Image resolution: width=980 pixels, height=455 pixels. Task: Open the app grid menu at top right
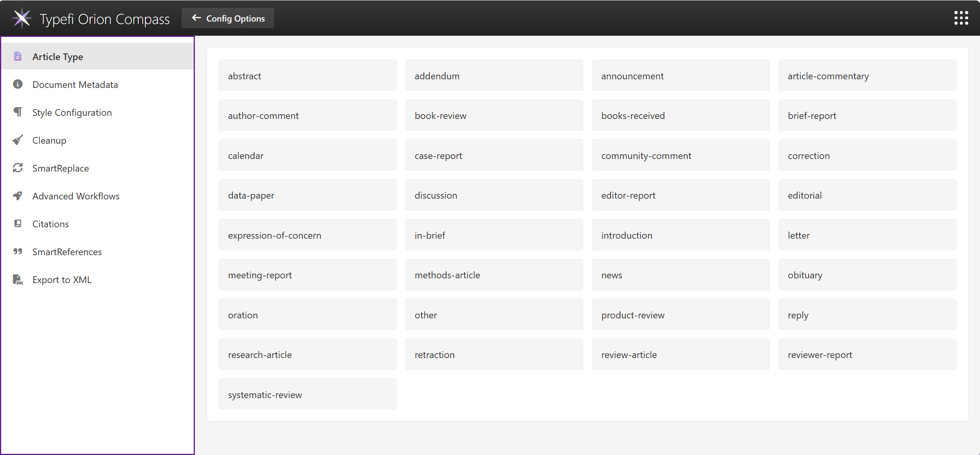pos(961,18)
